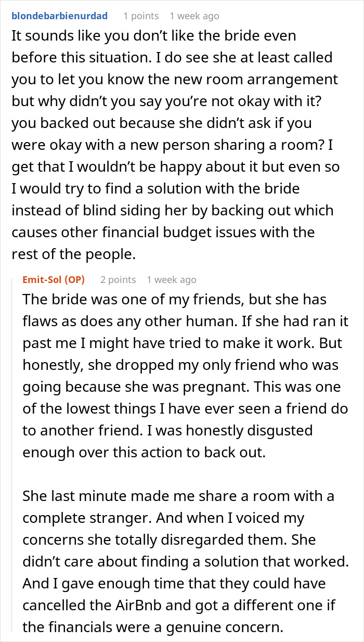
Task: Click the "2 points" score label
Action: 118,280
